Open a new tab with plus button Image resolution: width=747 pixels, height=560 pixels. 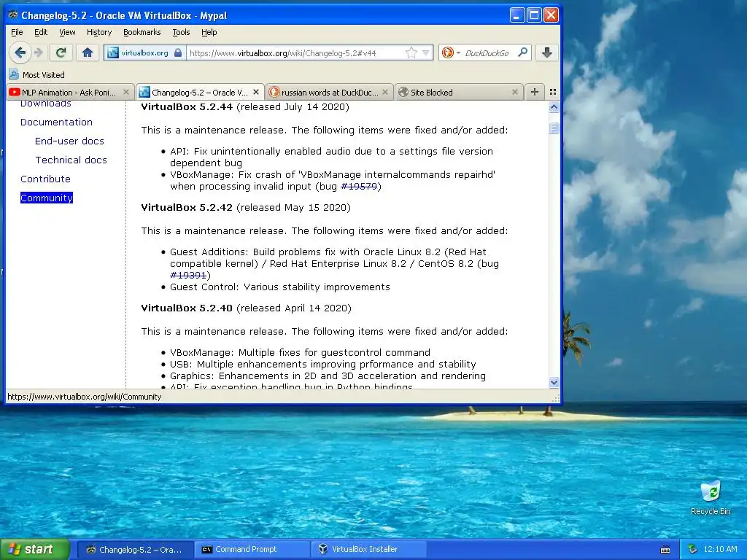[535, 92]
